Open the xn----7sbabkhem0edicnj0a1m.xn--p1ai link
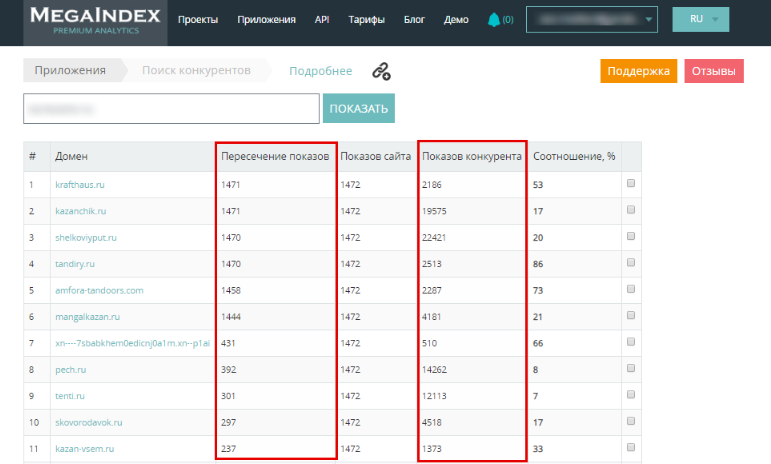Viewport: 771px width, 464px height. [133, 343]
